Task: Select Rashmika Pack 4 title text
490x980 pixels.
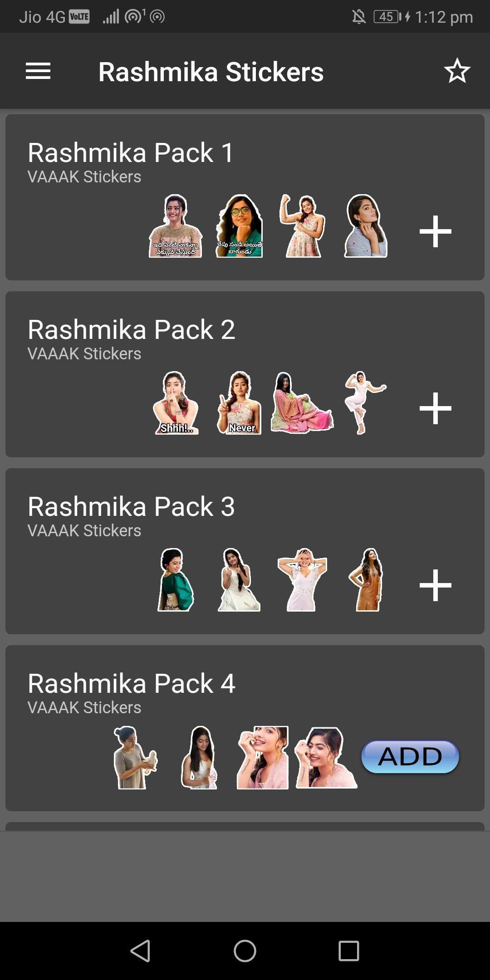Action: [132, 683]
